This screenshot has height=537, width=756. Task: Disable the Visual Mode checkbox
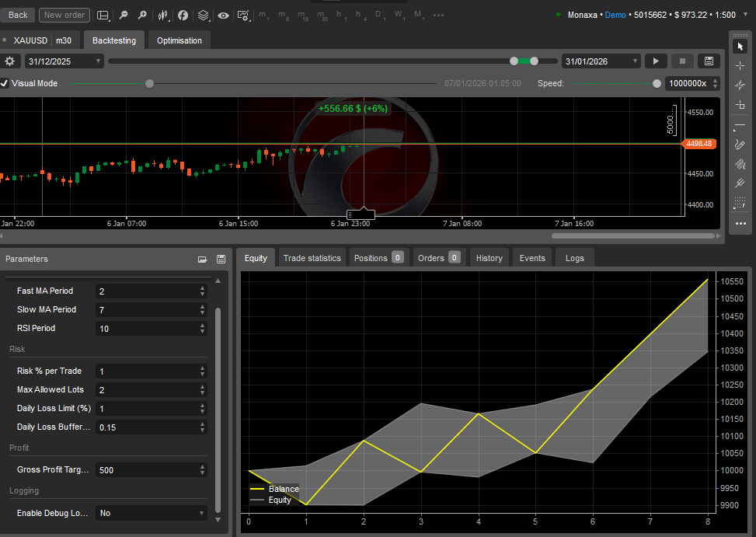click(5, 83)
